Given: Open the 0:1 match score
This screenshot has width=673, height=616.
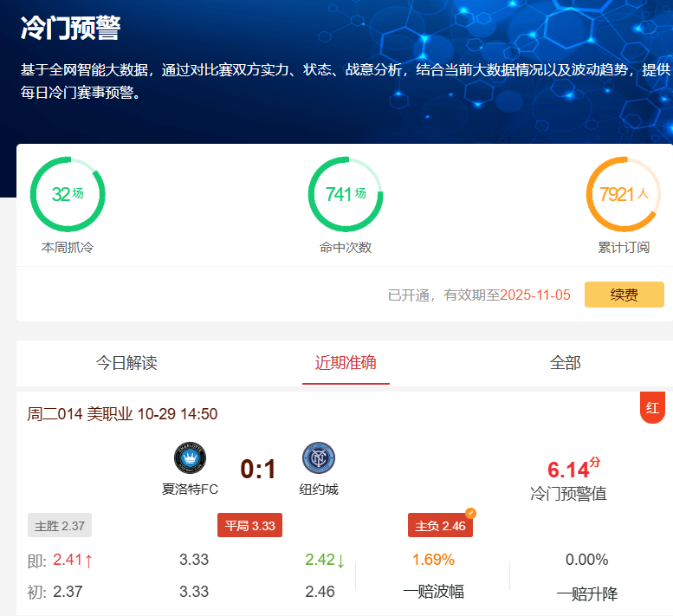Looking at the screenshot, I should tap(258, 470).
